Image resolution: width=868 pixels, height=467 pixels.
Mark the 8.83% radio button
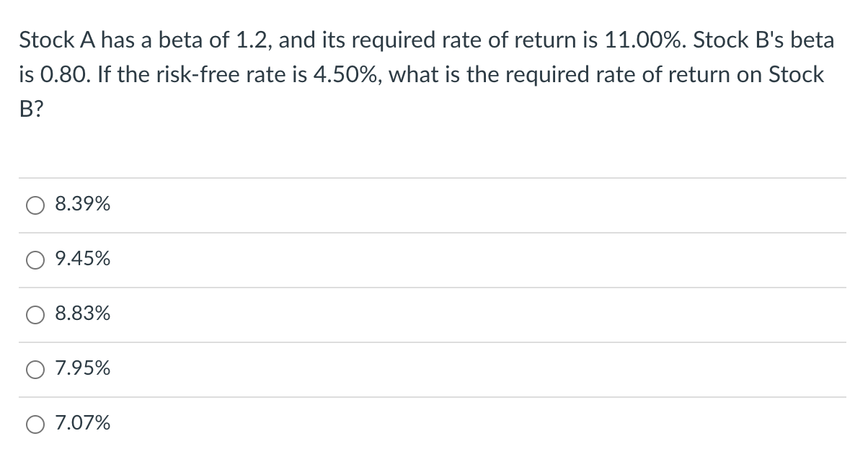click(x=35, y=315)
